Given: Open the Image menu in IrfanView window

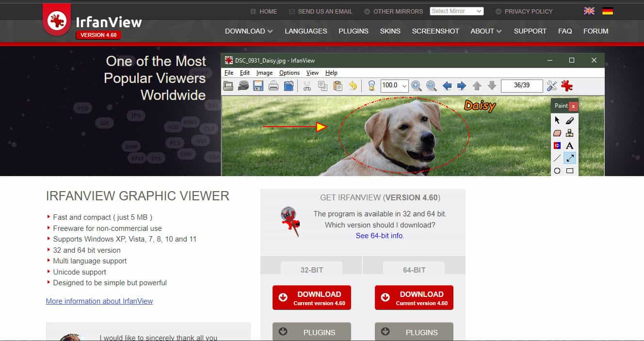Looking at the screenshot, I should pos(264,73).
